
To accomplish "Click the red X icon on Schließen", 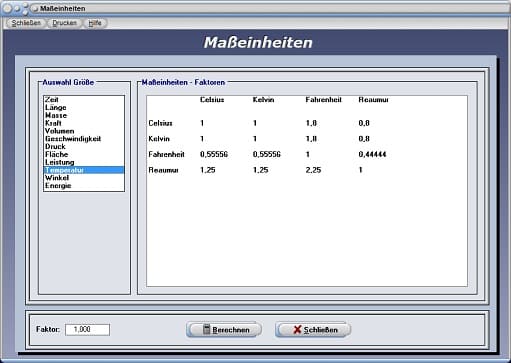I will pos(297,330).
